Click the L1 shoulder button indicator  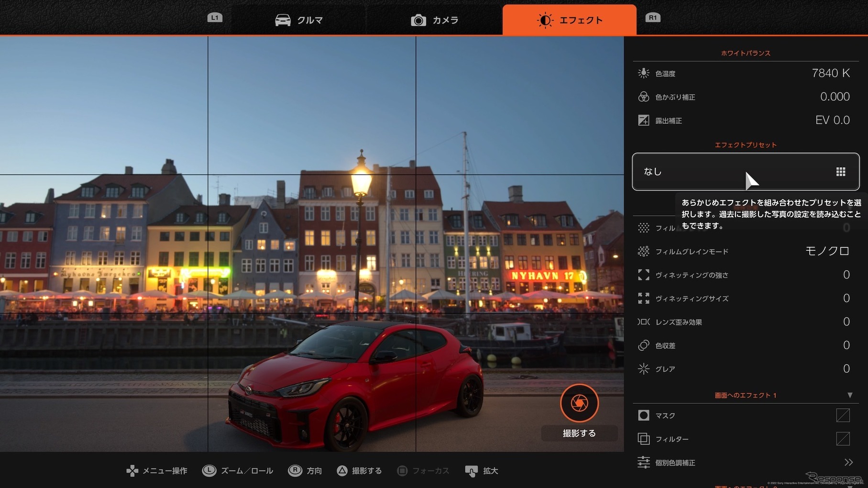point(215,18)
